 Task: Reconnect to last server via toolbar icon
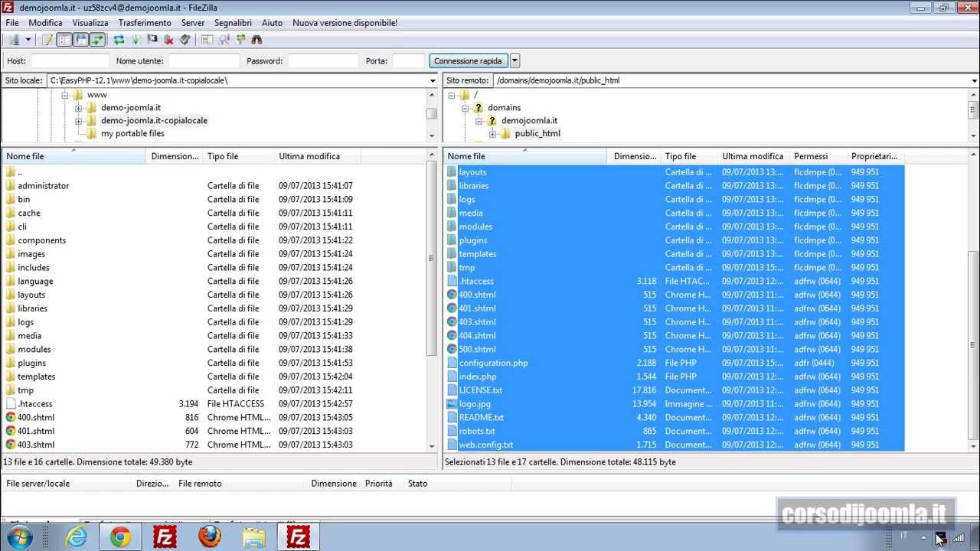click(x=185, y=40)
